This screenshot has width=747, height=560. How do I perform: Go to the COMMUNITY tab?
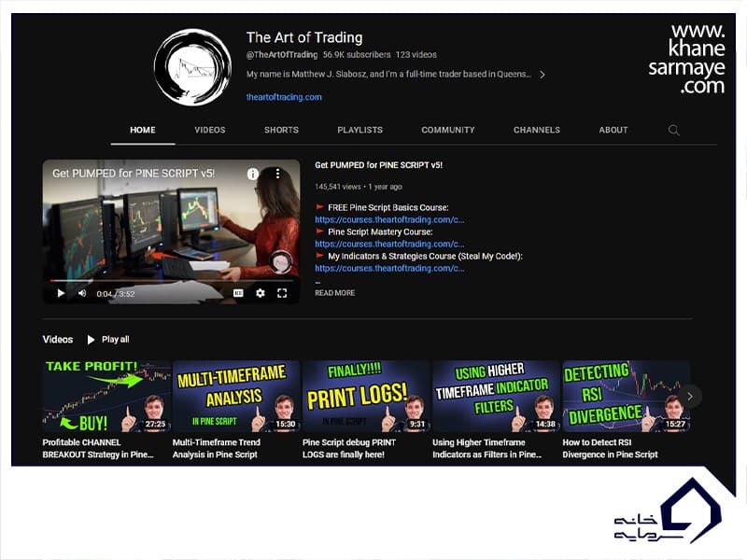[448, 130]
